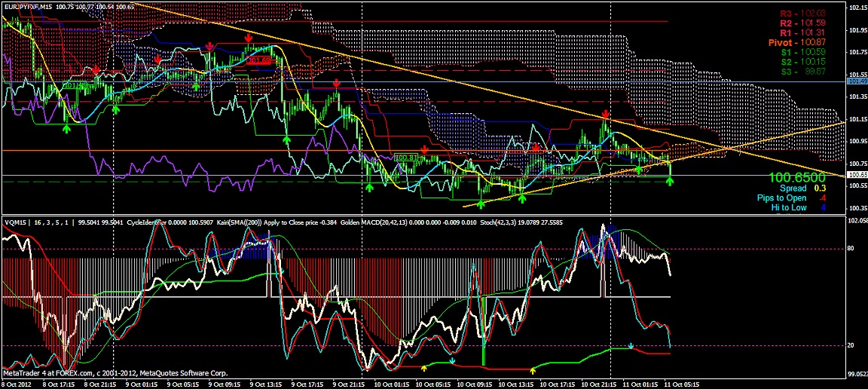Click the highlighted 101.49 price axis marker
Viewport: 868px width, 389px height.
click(x=857, y=81)
